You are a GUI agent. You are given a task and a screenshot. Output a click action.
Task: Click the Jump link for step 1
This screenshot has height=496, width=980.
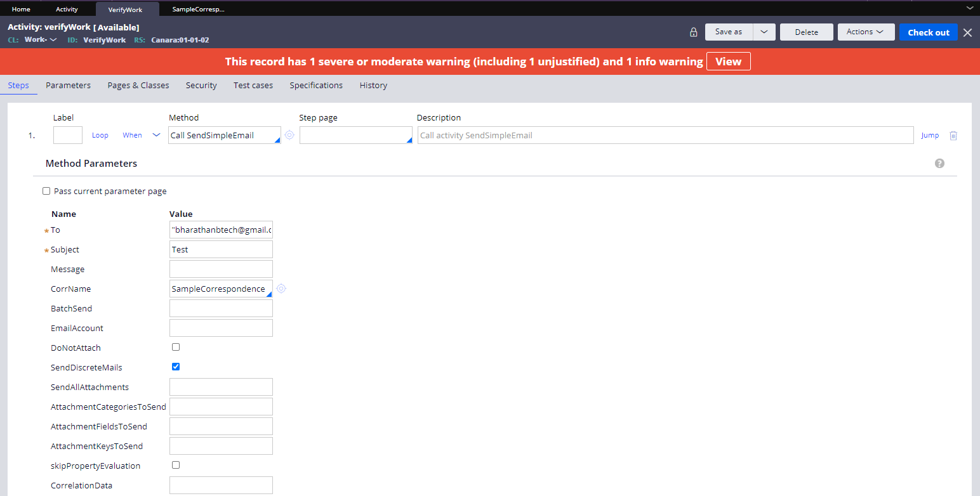coord(929,135)
